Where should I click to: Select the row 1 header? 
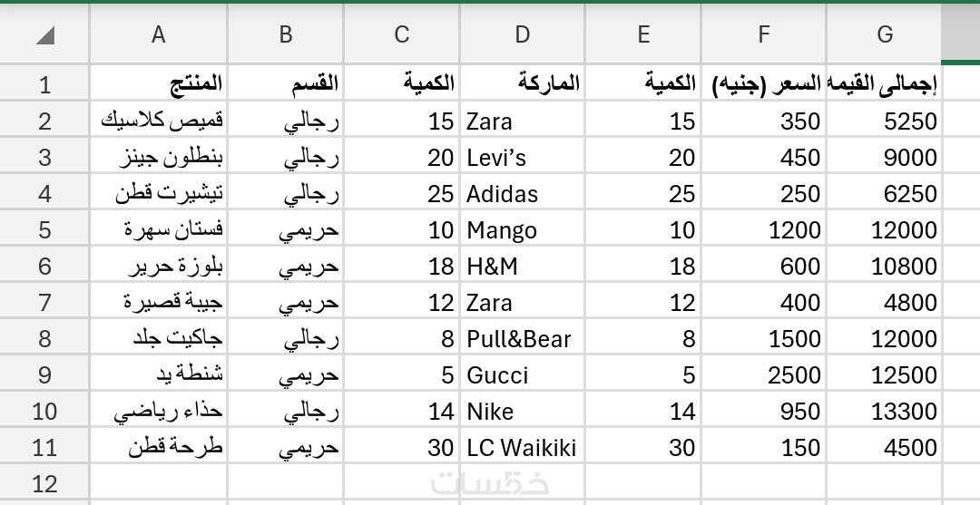[44, 85]
